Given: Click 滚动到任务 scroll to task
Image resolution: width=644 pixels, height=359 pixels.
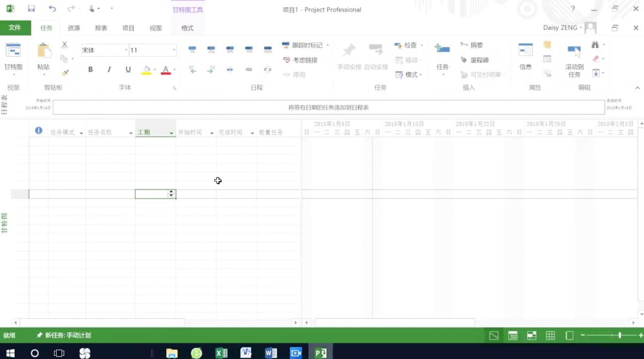Looking at the screenshot, I should point(574,60).
